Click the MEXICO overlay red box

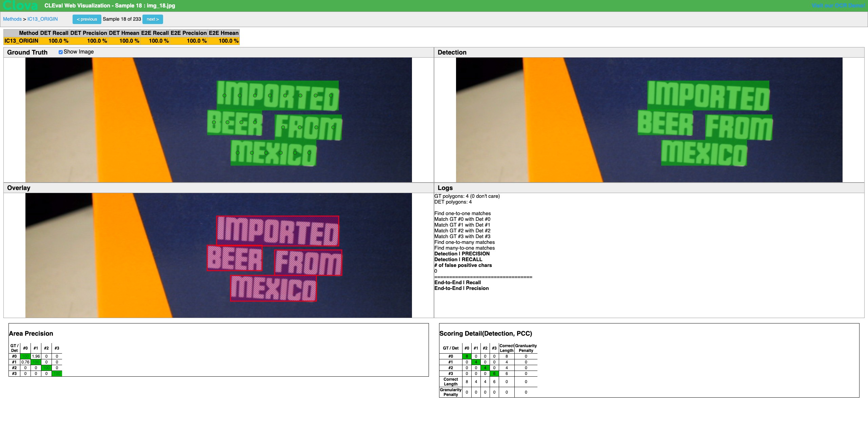(x=273, y=288)
